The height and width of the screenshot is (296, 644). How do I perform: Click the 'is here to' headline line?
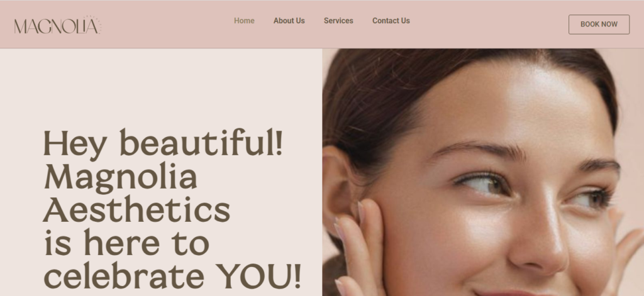(x=126, y=243)
